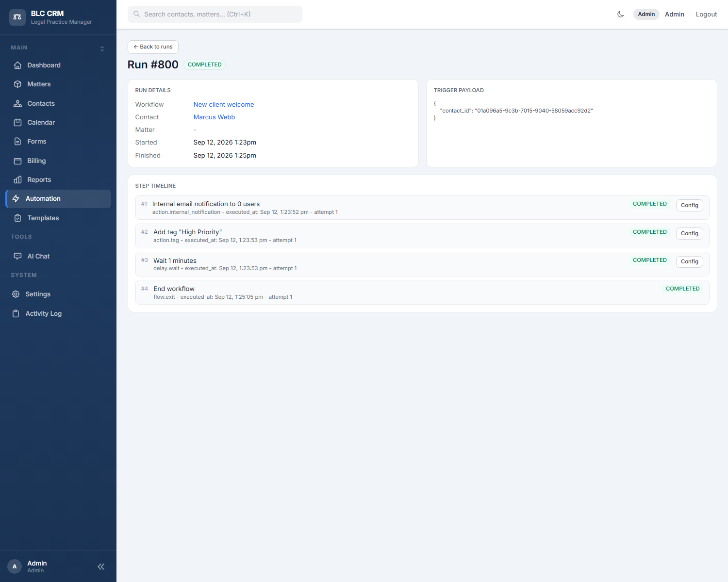Click step title Add tag "High Priority"
Screen dimensions: 728x582
187,232
